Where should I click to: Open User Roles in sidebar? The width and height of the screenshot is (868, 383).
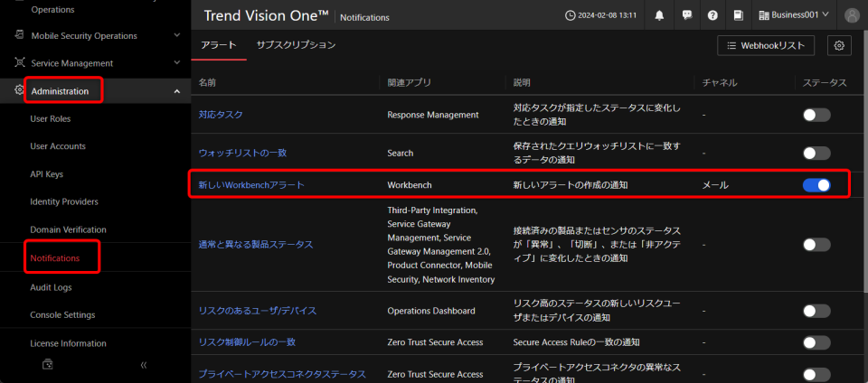click(x=51, y=119)
